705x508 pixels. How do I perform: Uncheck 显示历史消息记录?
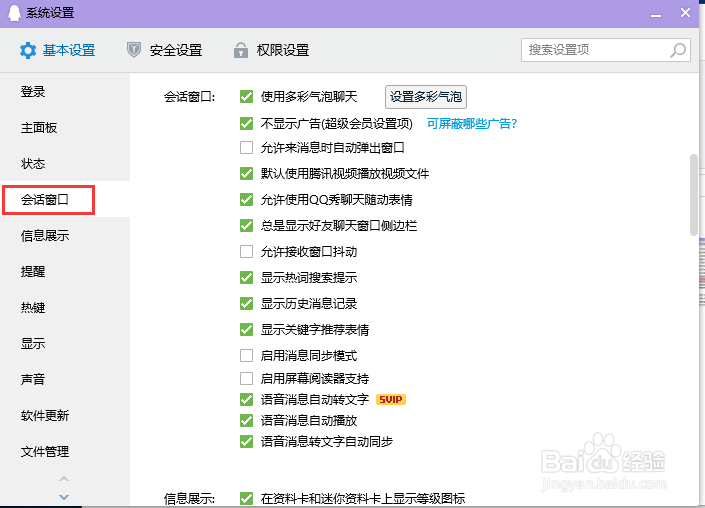point(246,303)
